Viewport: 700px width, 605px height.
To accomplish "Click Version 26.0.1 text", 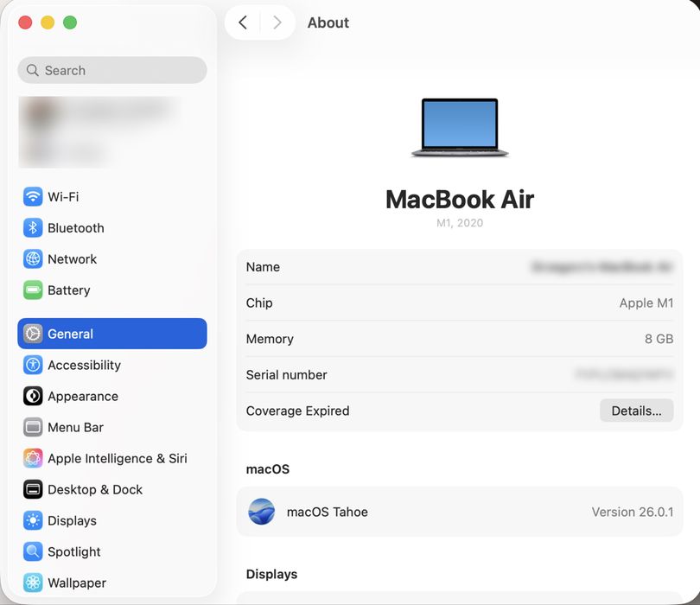I will point(632,512).
